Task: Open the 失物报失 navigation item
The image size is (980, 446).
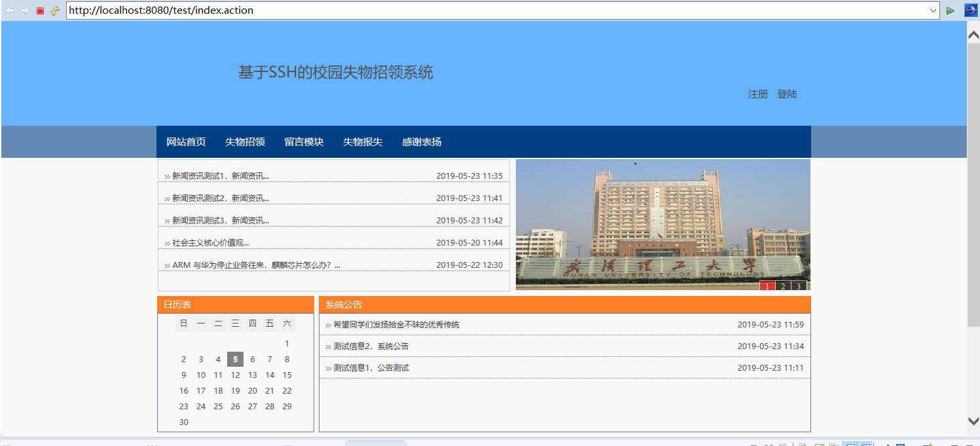Action: pos(363,141)
